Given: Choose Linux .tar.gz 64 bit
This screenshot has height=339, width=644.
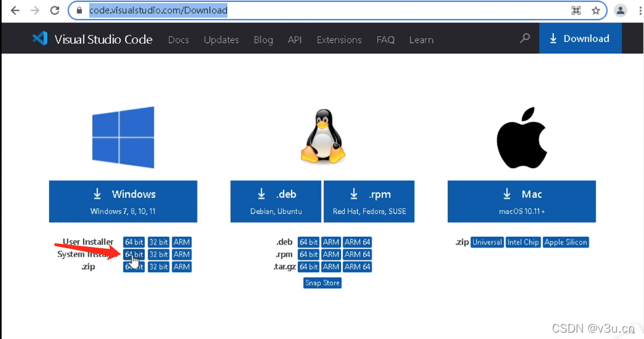Looking at the screenshot, I should [x=309, y=267].
